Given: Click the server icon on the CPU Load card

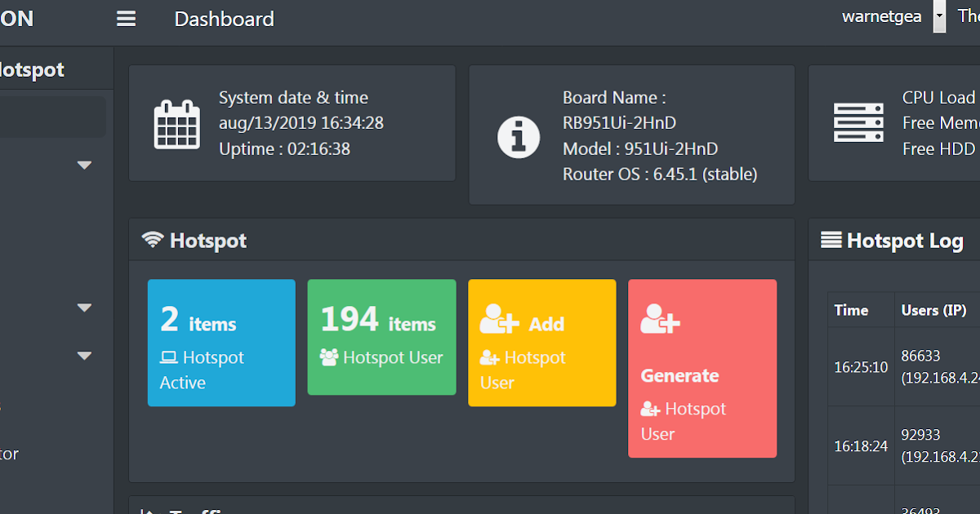Looking at the screenshot, I should pyautogui.click(x=858, y=123).
